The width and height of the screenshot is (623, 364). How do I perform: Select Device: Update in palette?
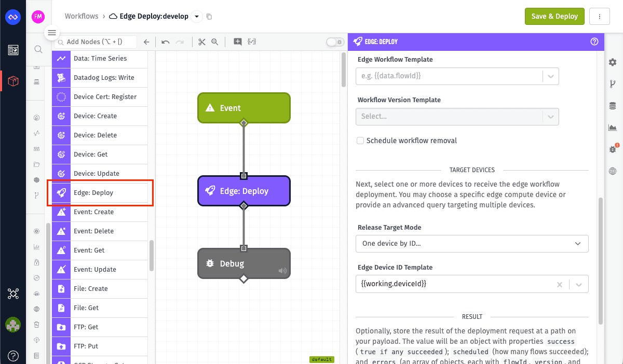(x=100, y=174)
